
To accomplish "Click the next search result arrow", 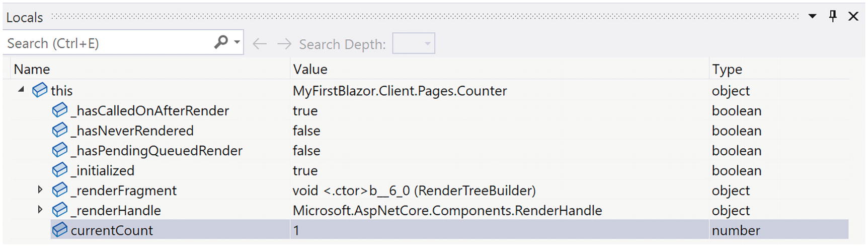I will pyautogui.click(x=284, y=44).
